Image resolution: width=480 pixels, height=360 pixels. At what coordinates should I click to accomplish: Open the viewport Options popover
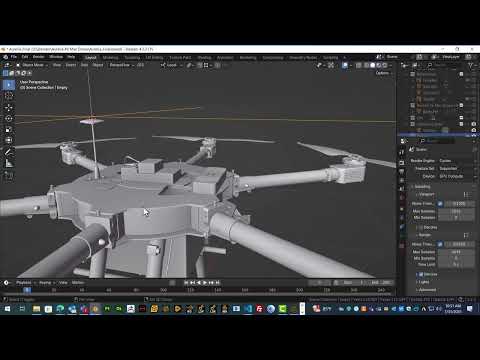coord(383,73)
